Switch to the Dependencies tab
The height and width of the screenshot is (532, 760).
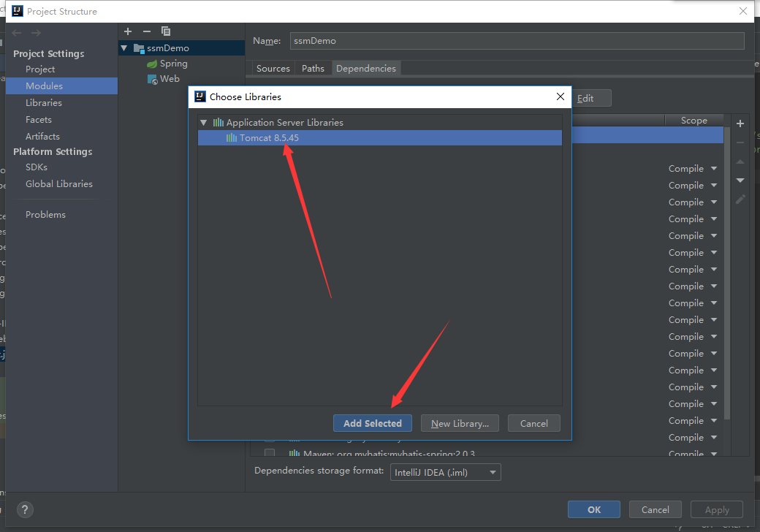[x=366, y=68]
